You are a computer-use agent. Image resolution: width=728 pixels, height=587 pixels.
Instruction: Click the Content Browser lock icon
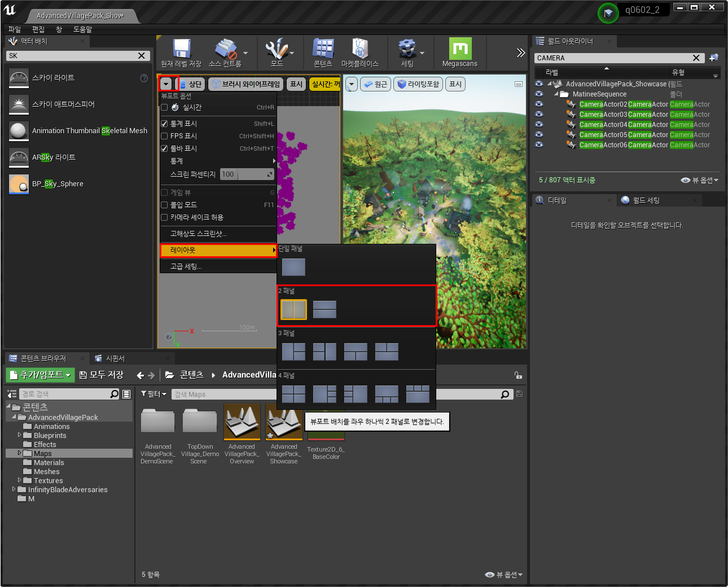click(x=518, y=375)
